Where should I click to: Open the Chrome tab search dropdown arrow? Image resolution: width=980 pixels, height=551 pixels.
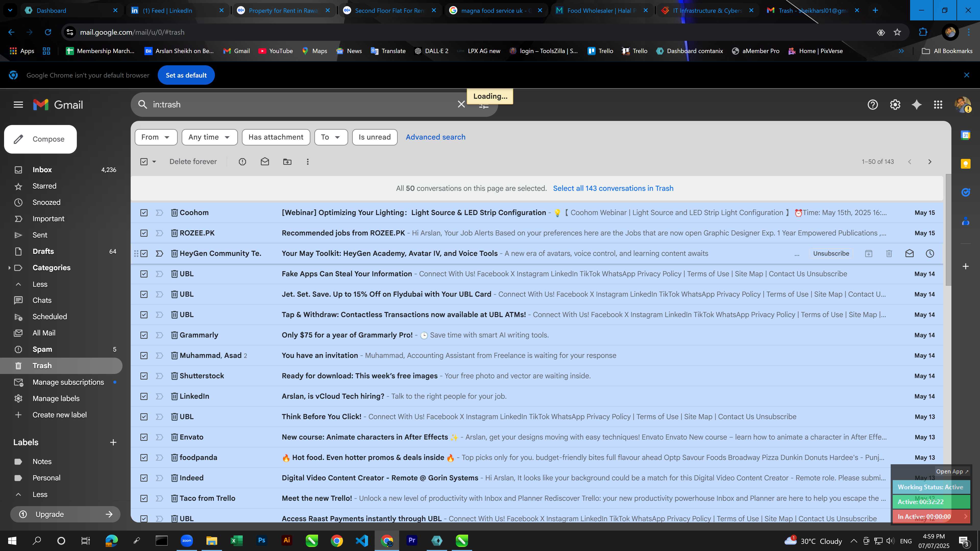click(10, 10)
